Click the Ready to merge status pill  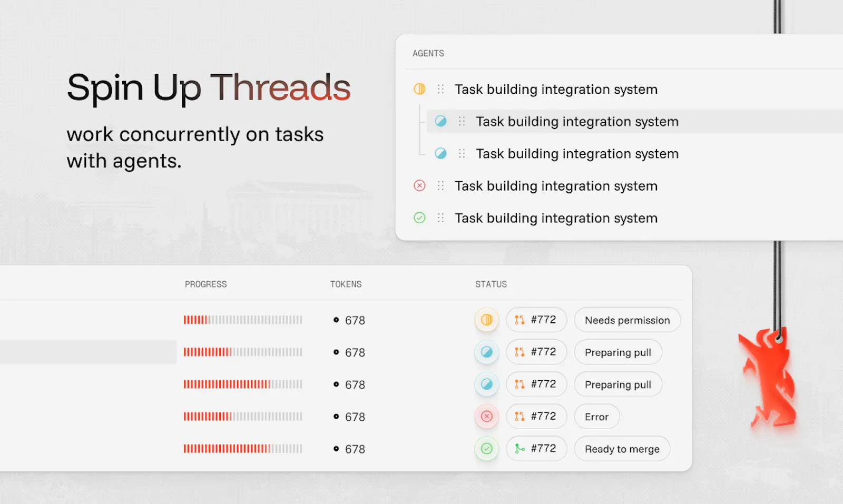(x=622, y=449)
